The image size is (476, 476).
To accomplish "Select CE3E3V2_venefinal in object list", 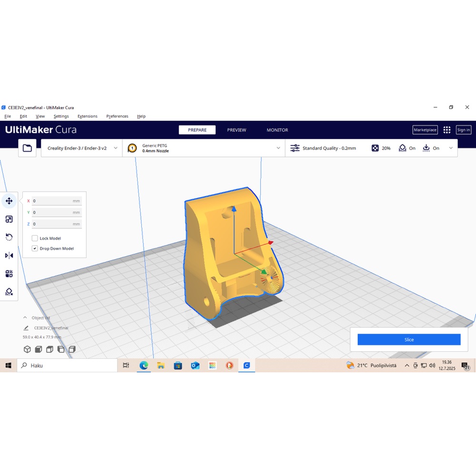I will click(x=51, y=328).
